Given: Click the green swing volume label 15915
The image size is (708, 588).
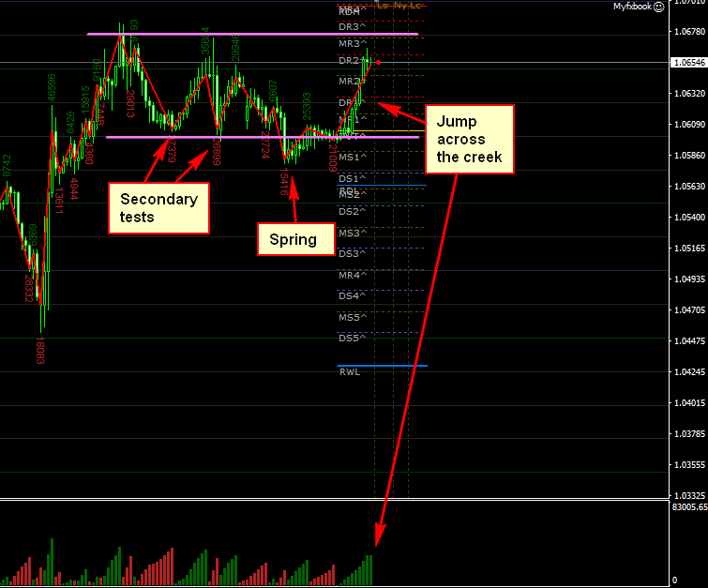Looking at the screenshot, I should click(85, 100).
